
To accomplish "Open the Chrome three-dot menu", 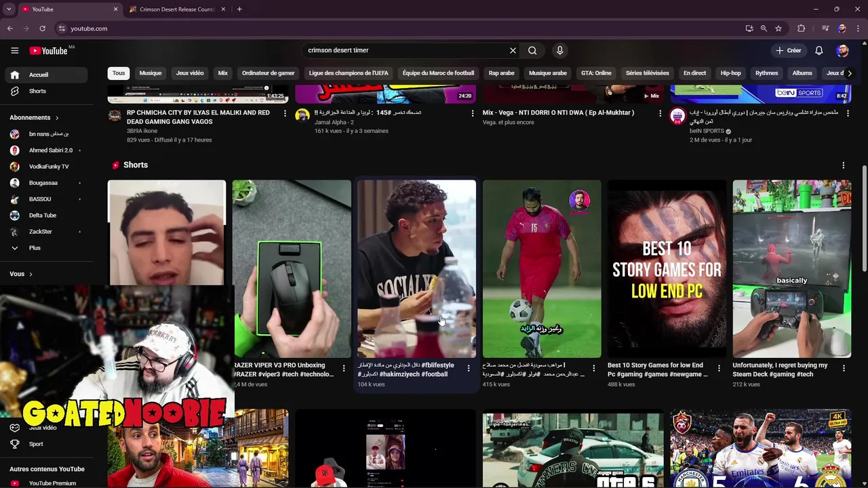I will click(857, 28).
